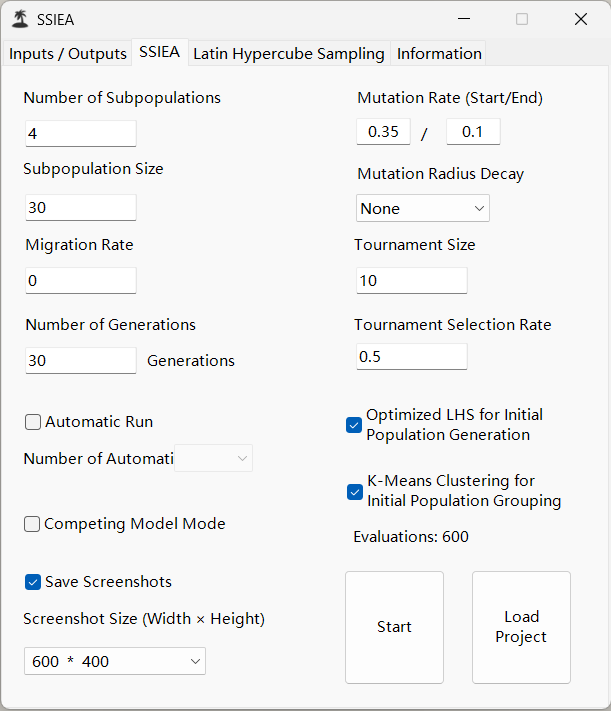Disable Optimized LHS for Initial Population checkbox
The width and height of the screenshot is (611, 711).
point(354,425)
